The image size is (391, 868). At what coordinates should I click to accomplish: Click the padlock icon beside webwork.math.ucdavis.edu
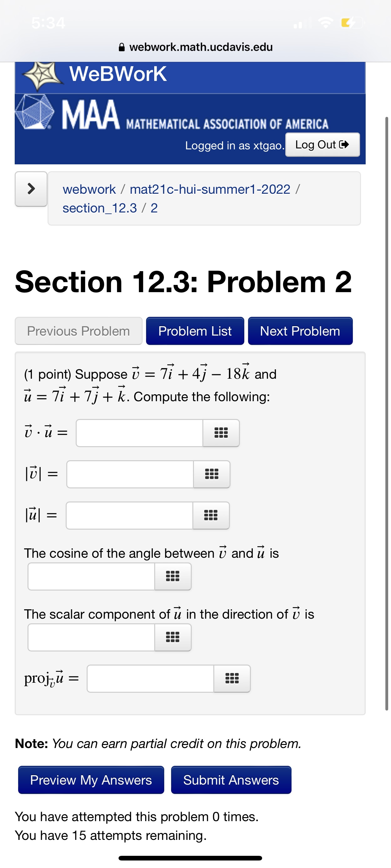(x=121, y=47)
